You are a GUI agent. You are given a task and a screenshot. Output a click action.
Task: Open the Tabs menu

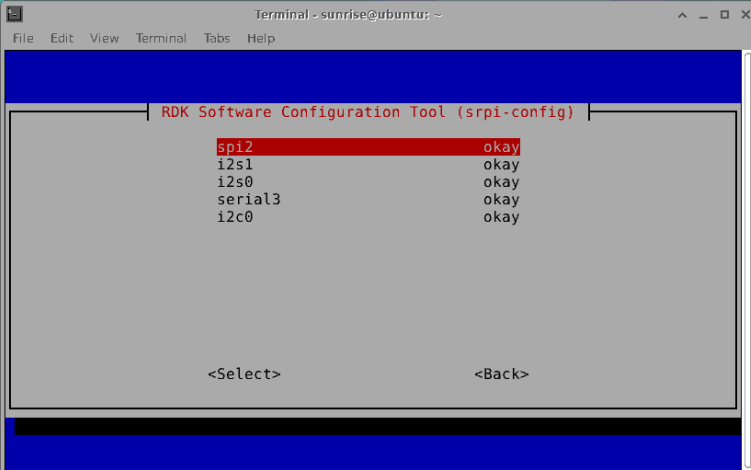coord(216,38)
